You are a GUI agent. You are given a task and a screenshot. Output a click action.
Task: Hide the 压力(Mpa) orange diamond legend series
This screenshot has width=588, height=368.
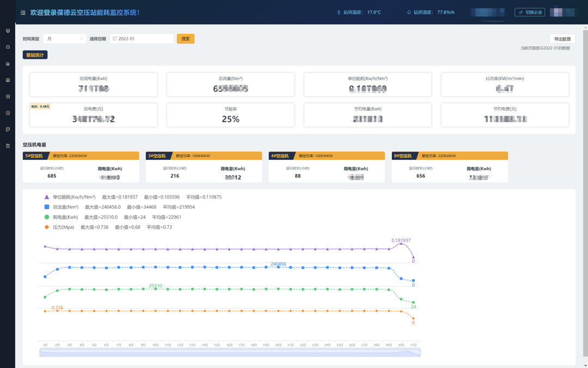[47, 227]
